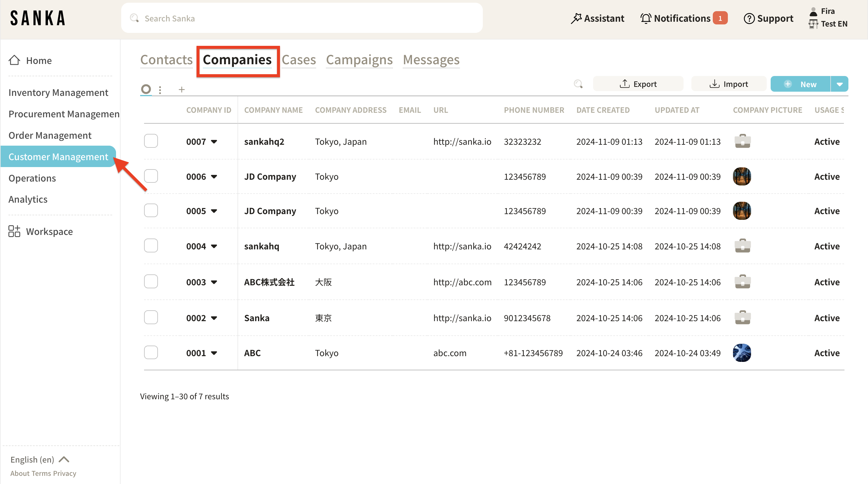Click the Import button
Viewport: 868px width, 484px height.
click(728, 84)
